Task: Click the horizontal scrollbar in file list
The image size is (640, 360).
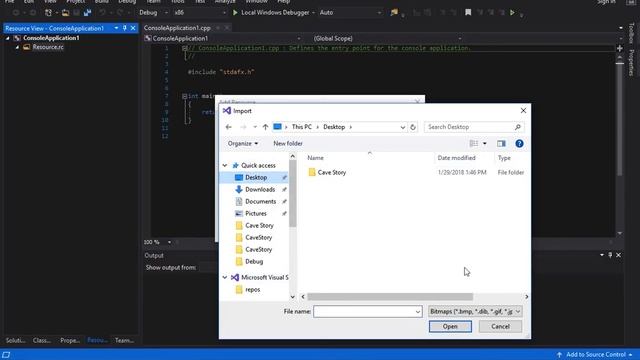Action: click(x=390, y=297)
